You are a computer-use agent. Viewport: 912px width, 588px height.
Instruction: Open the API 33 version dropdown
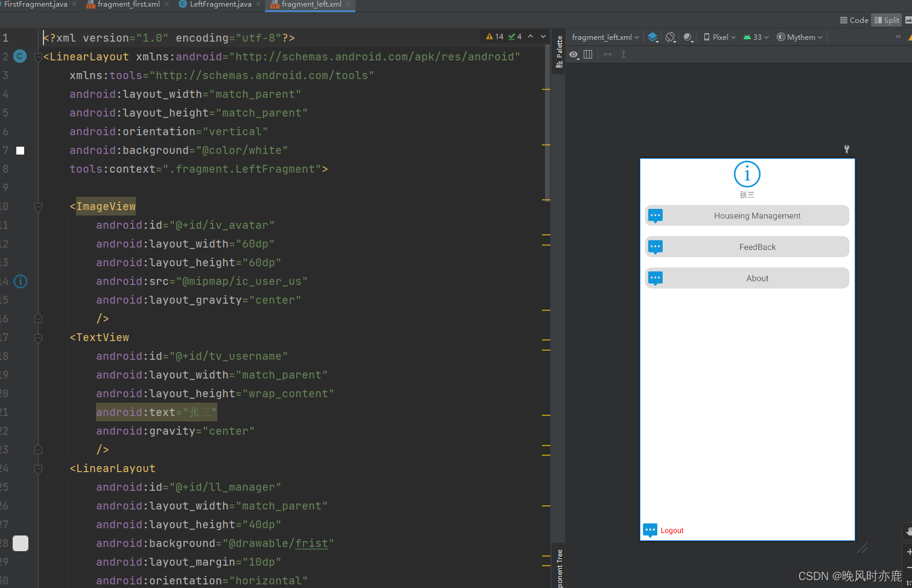tap(755, 37)
